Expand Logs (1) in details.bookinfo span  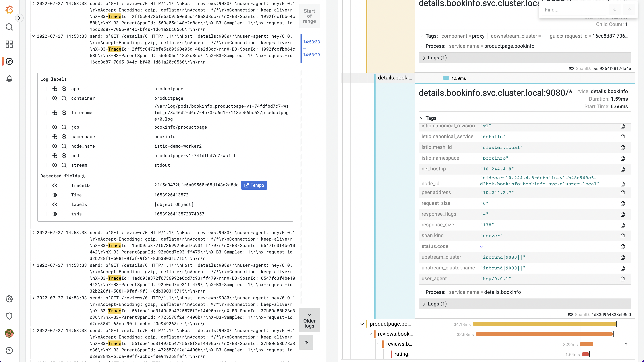[x=437, y=304]
